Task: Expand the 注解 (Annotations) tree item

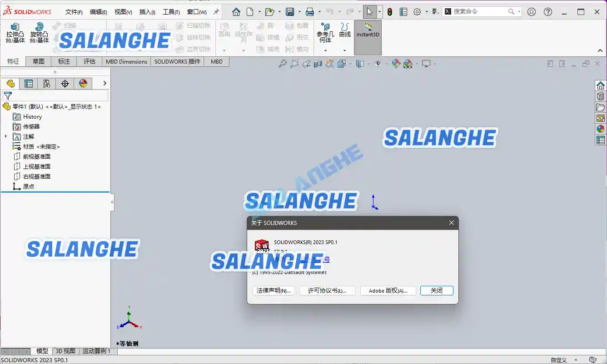Action: (x=5, y=136)
